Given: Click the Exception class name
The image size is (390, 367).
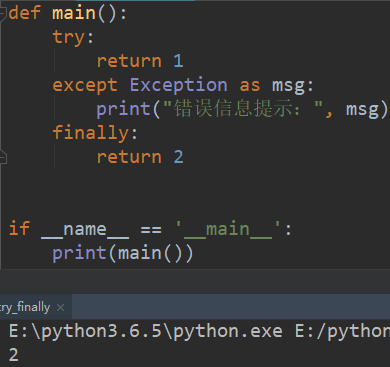Looking at the screenshot, I should [x=179, y=85].
